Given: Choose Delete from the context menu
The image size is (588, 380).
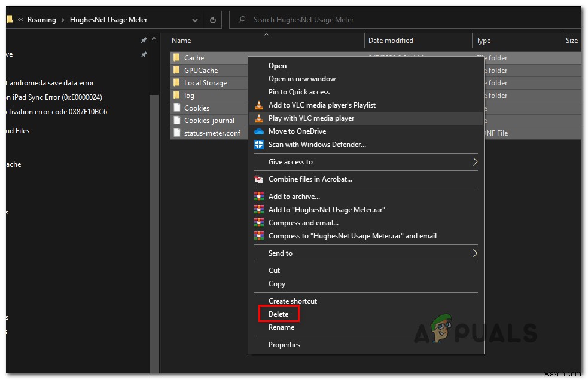Looking at the screenshot, I should tap(278, 314).
